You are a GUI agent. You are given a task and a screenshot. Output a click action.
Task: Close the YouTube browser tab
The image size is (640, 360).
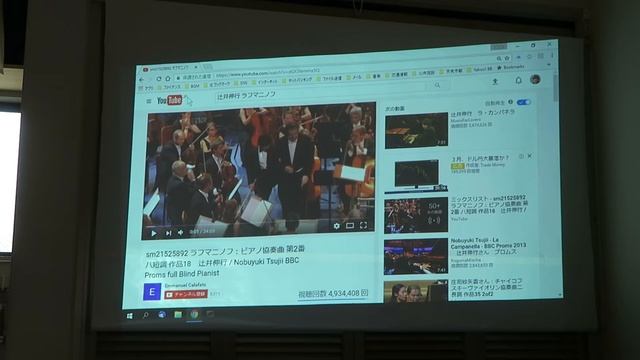pyautogui.click(x=196, y=67)
